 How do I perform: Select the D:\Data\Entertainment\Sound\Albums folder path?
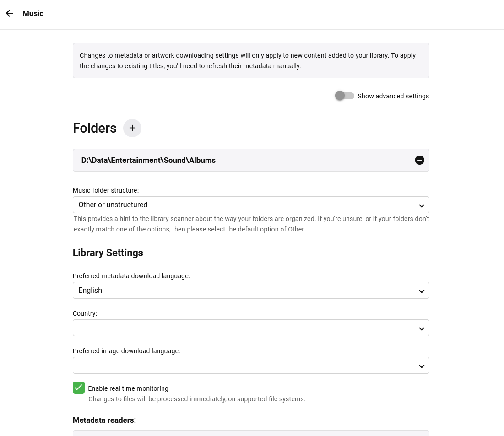148,160
